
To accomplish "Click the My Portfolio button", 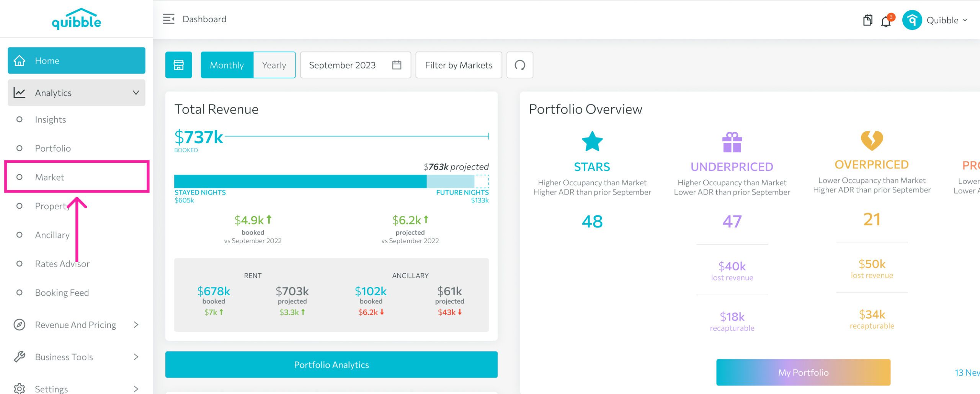I will point(803,372).
